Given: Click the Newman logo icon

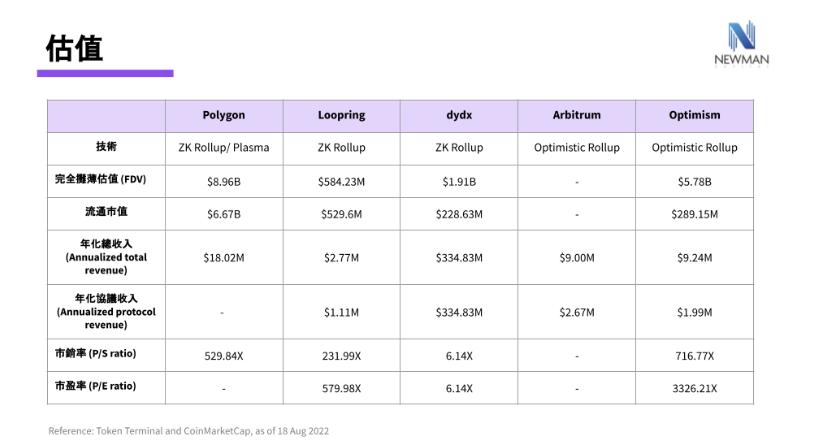Looking at the screenshot, I should pyautogui.click(x=741, y=36).
